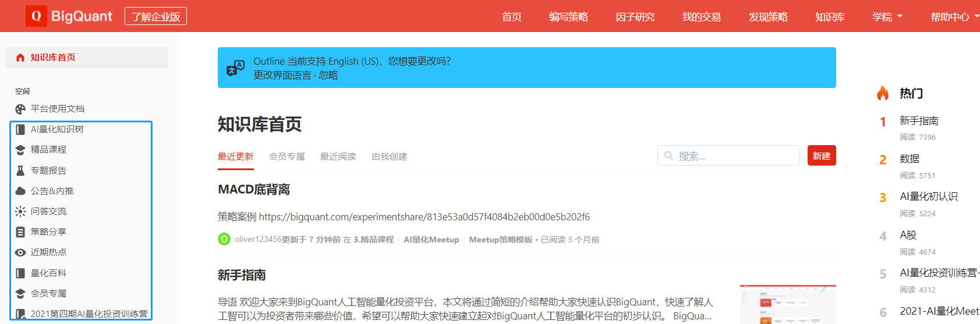The width and height of the screenshot is (980, 324).
Task: Open AI量化知识树 in the sidebar
Action: click(57, 129)
